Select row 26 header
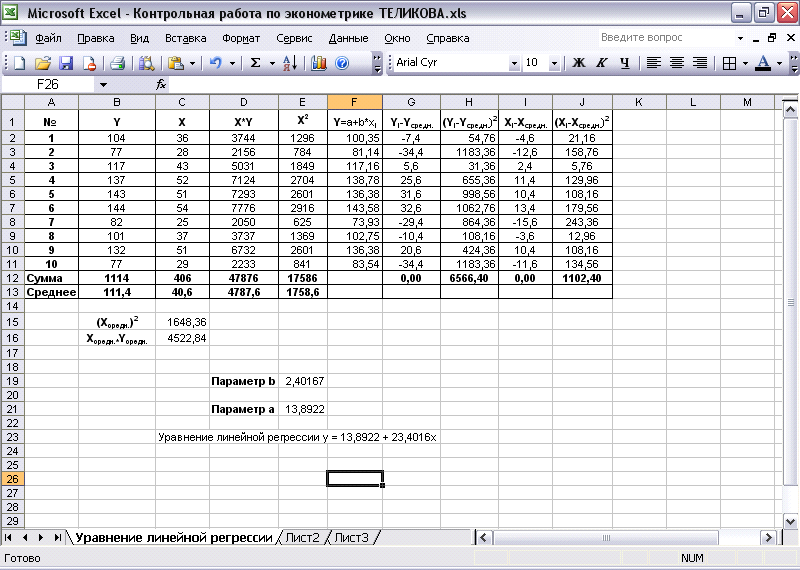800x570 pixels. (12, 479)
